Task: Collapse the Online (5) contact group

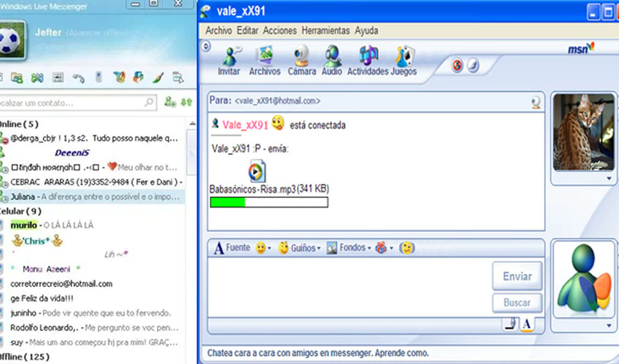Action: (x=19, y=124)
